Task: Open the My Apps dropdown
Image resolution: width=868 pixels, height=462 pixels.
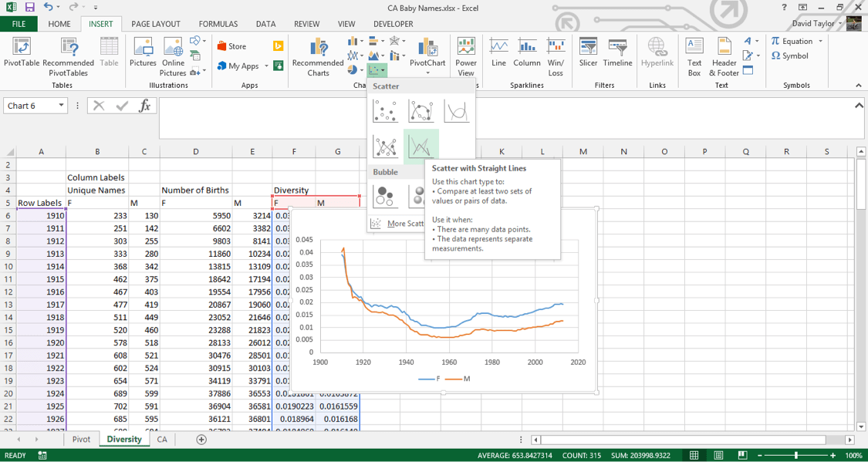Action: [x=266, y=66]
